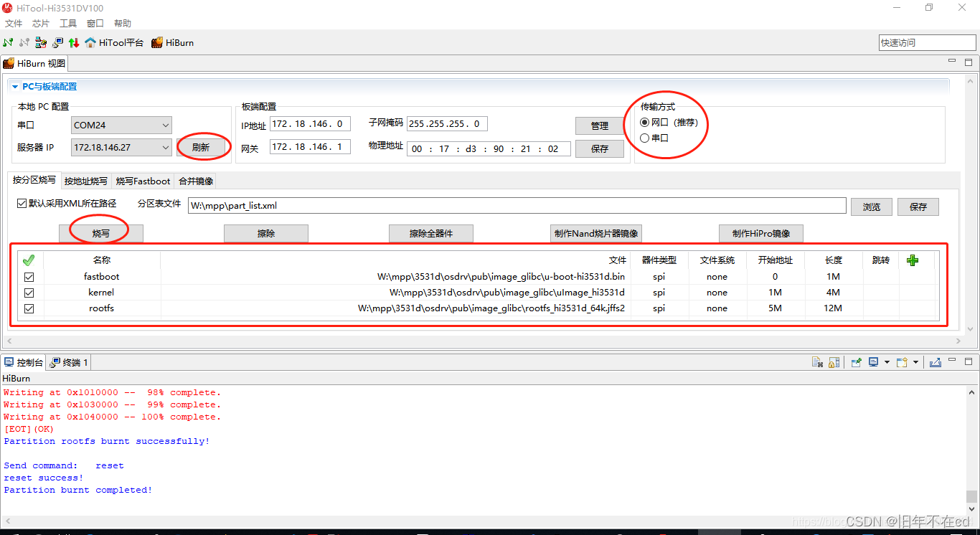980x535 pixels.
Task: Open the 窗口 menu
Action: 95,24
